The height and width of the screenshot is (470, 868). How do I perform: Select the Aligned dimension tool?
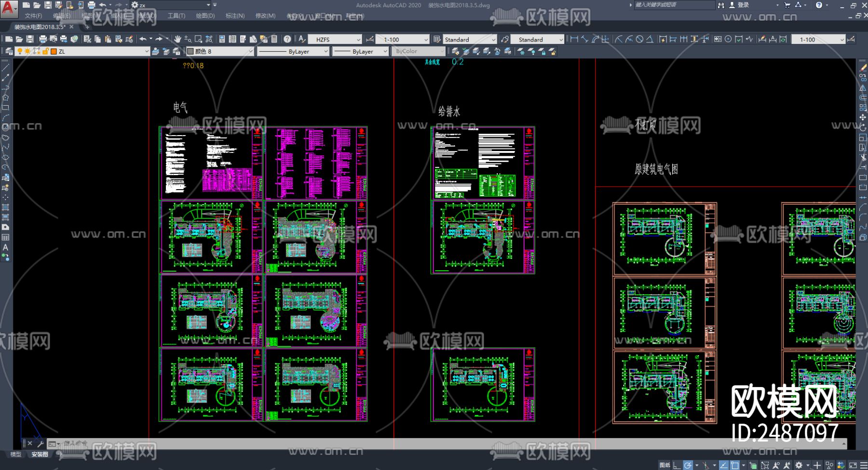point(584,39)
